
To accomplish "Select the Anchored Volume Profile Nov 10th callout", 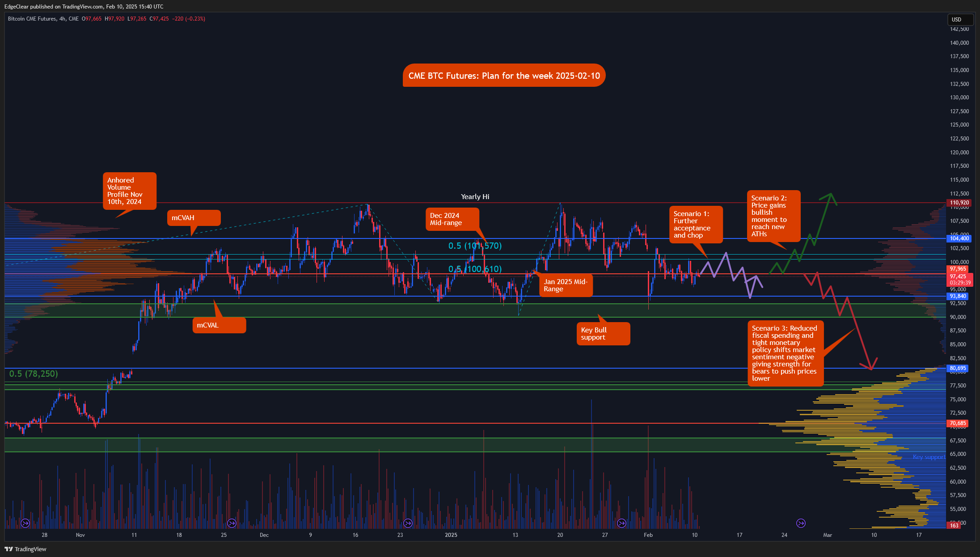I will (x=130, y=191).
